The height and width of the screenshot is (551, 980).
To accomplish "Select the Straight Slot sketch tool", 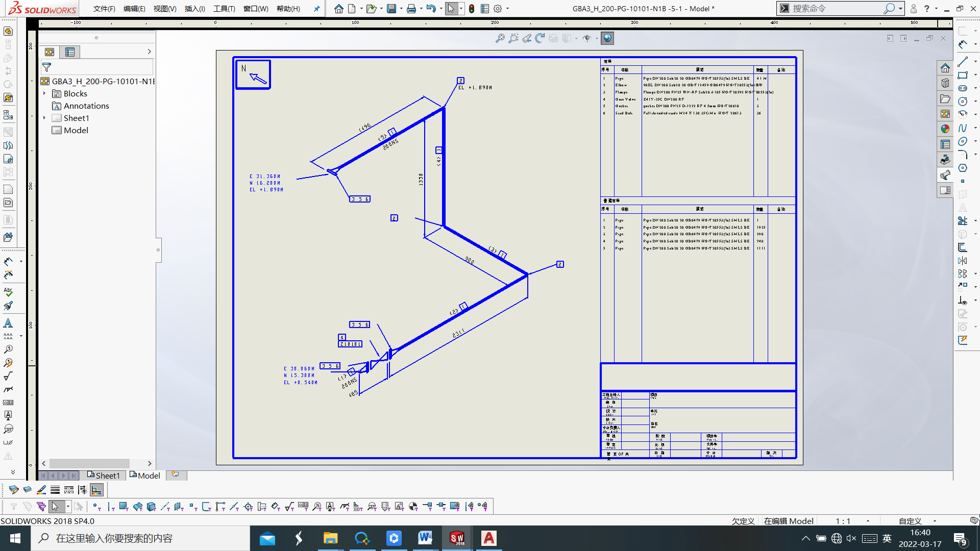I will click(x=963, y=88).
